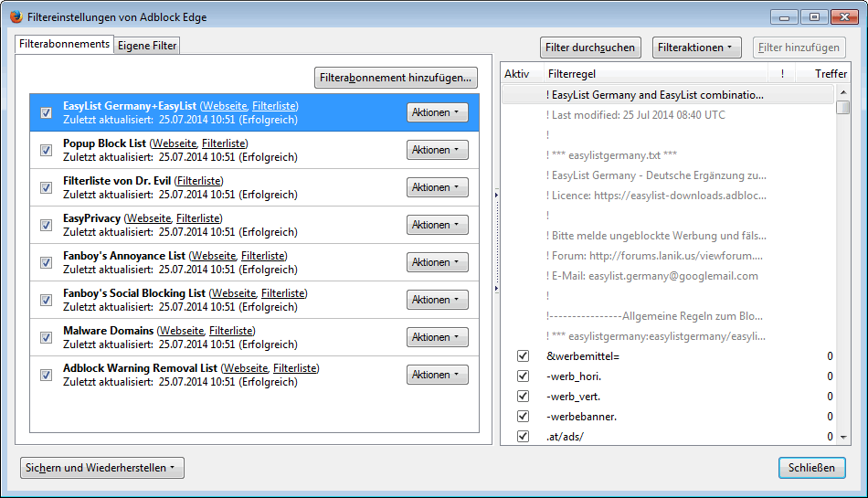This screenshot has width=868, height=498.
Task: Uncheck EasyList Germany+EasyList subscription checkbox
Action: click(x=47, y=113)
